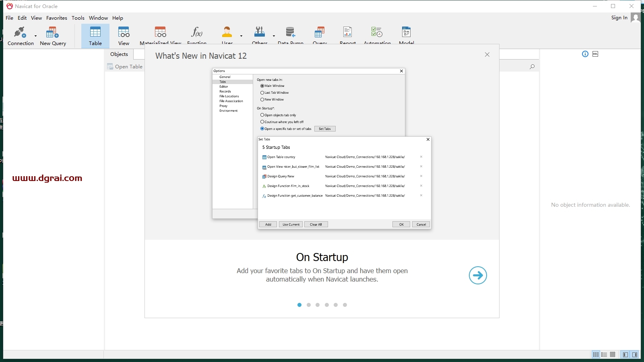
Task: Close the What's New dialog
Action: [x=487, y=55]
